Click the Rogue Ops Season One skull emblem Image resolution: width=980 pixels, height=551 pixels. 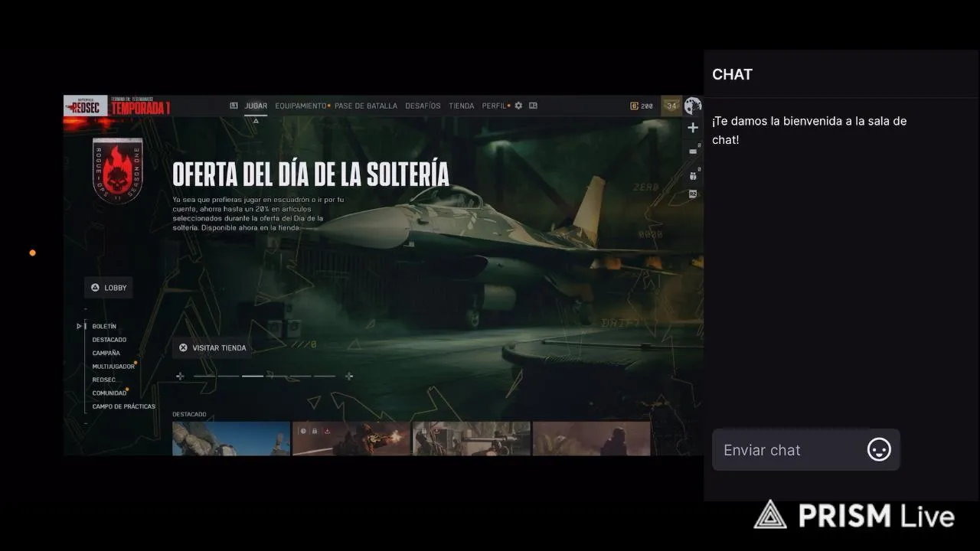(x=117, y=170)
